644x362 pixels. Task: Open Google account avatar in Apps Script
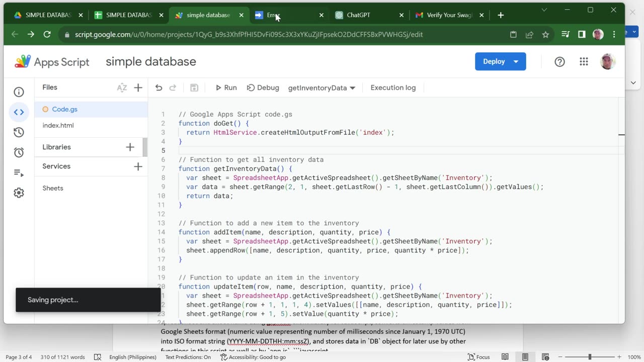tap(608, 62)
